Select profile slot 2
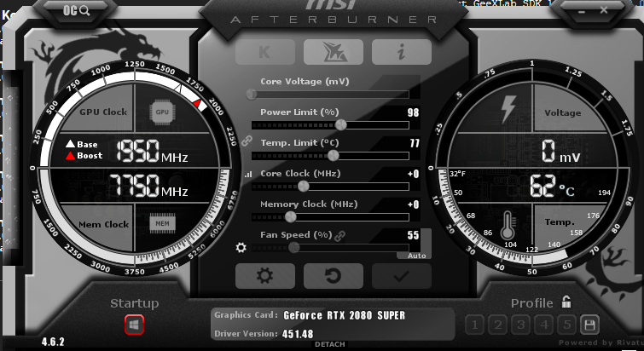The width and height of the screenshot is (644, 351). pyautogui.click(x=498, y=325)
